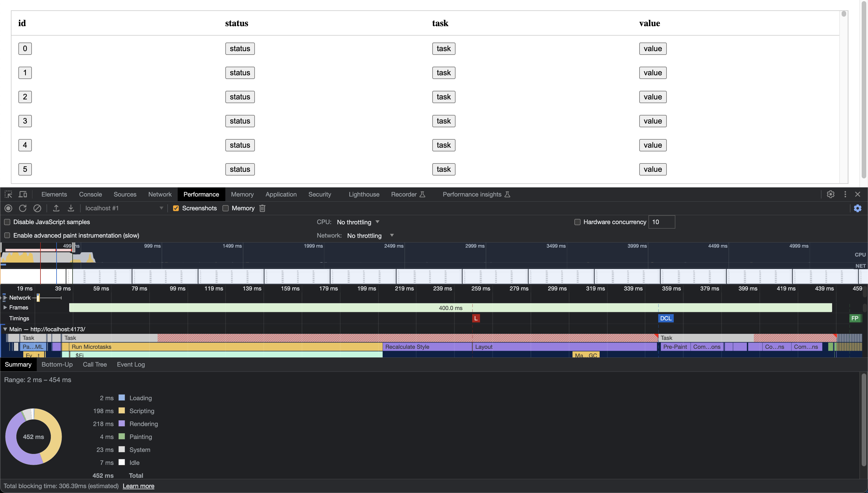Select the Memory panel tab
The height and width of the screenshot is (493, 868).
pos(242,194)
